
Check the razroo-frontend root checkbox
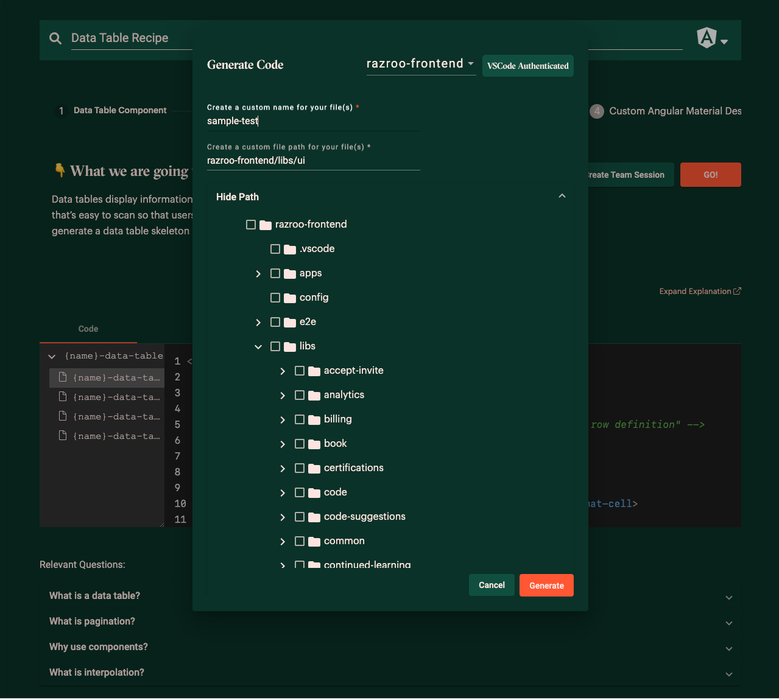tap(251, 225)
